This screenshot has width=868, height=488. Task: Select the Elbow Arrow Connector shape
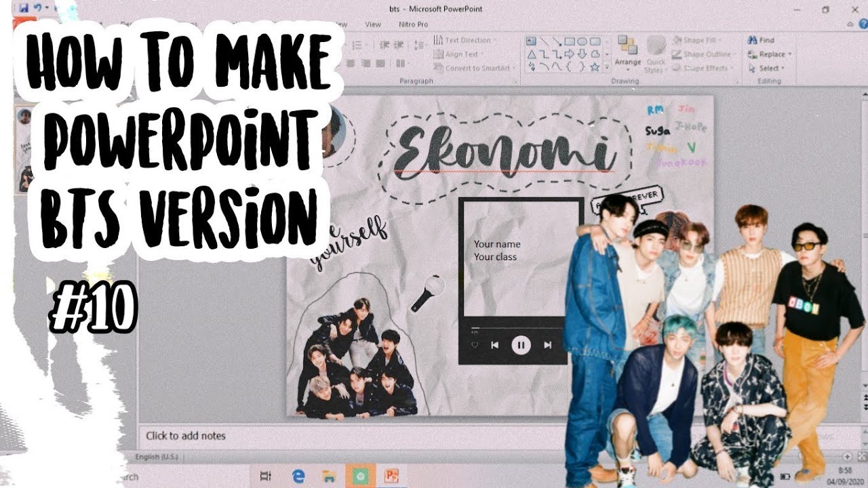(557, 54)
